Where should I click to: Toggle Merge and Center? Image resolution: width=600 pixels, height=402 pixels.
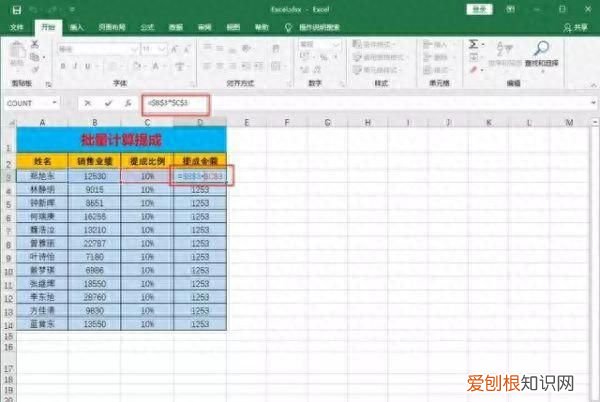click(x=276, y=66)
